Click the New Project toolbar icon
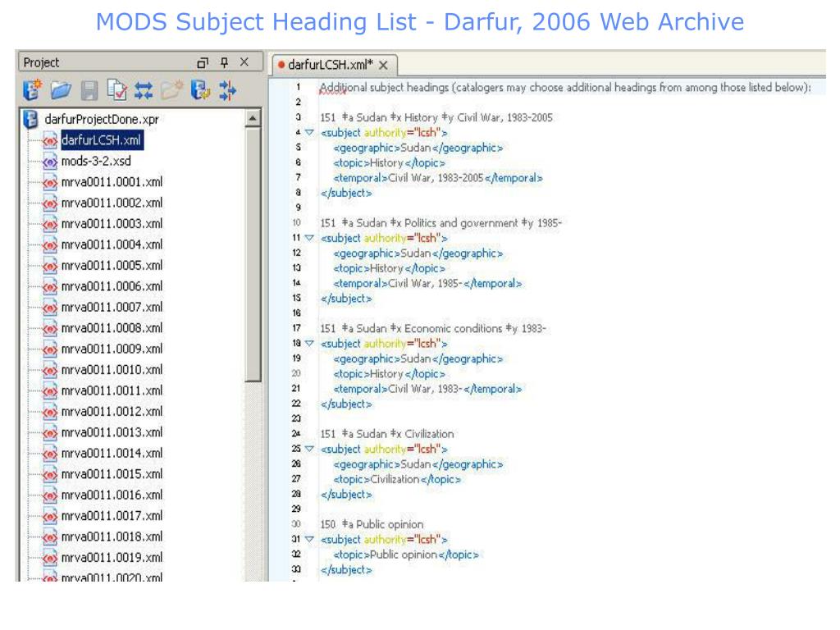Screen dimensions: 840x630 pyautogui.click(x=33, y=90)
